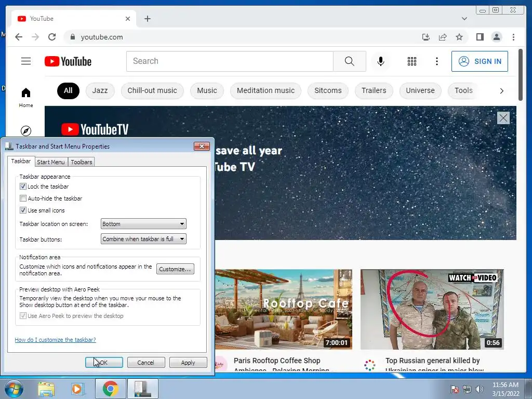Open Windows Explorer from taskbar

click(x=46, y=389)
